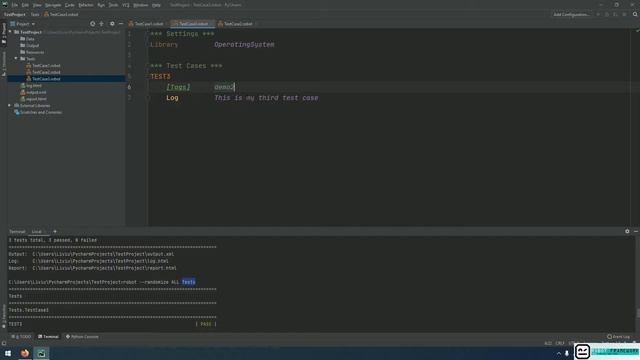Click the Add Configuration button
Screen dimensions: 640x360
click(x=571, y=14)
